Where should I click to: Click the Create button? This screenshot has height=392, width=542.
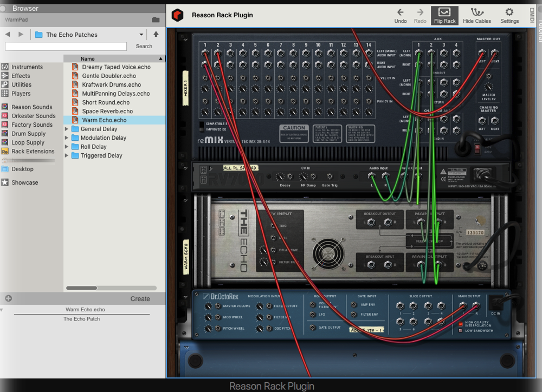(140, 299)
